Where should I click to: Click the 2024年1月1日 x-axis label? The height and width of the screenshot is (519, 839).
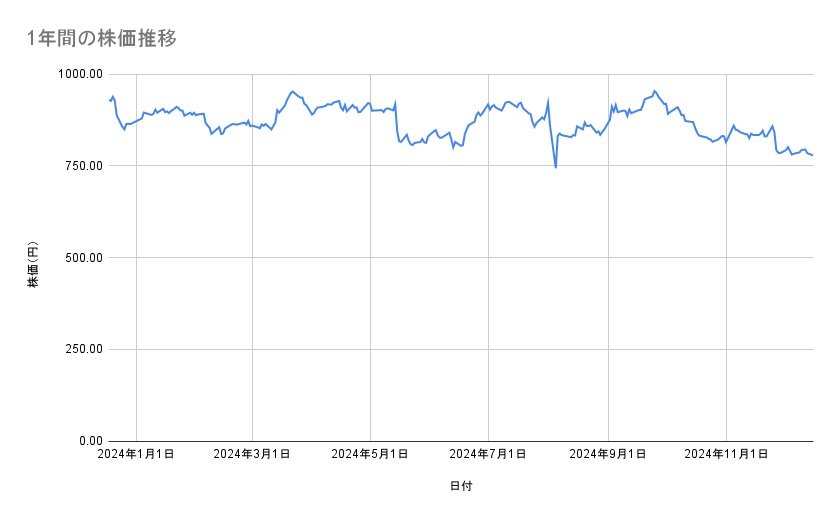[x=137, y=454]
